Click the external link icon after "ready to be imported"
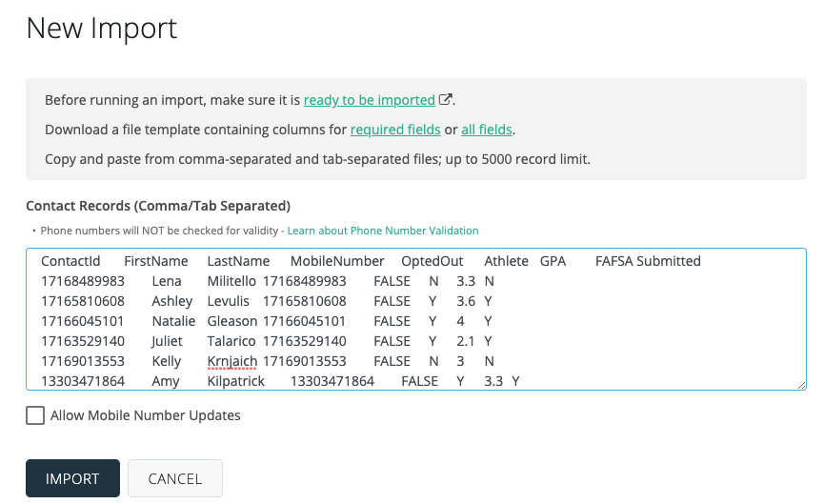Image resolution: width=824 pixels, height=504 pixels. 445,100
